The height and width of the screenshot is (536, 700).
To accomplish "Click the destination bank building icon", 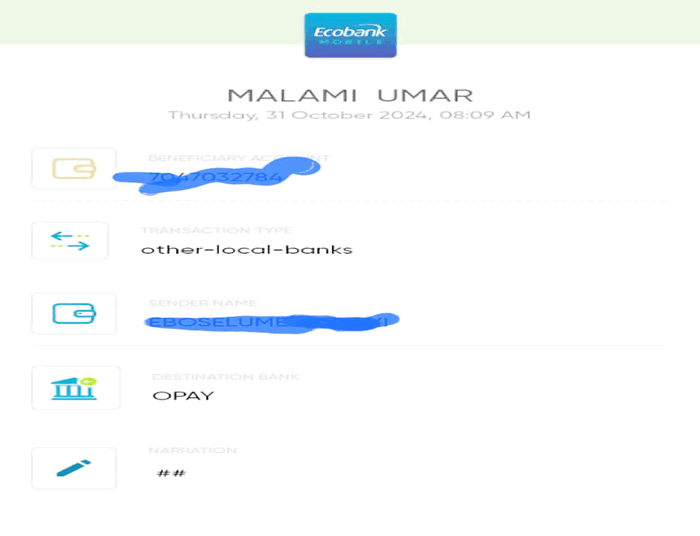I will [75, 388].
